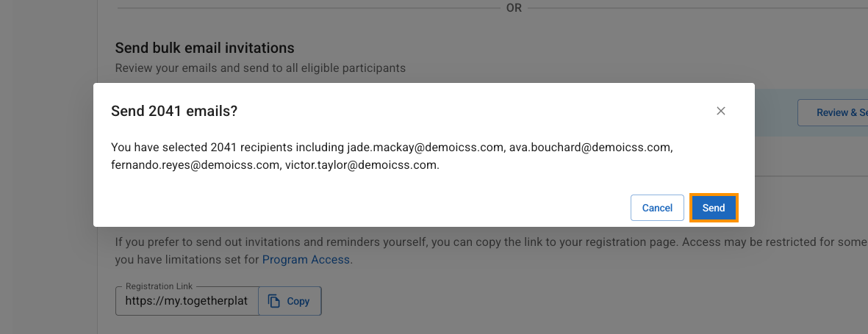Screen dimensions: 868x334
Task: Click the "Send bulk email invitations" heading
Action: (204, 48)
